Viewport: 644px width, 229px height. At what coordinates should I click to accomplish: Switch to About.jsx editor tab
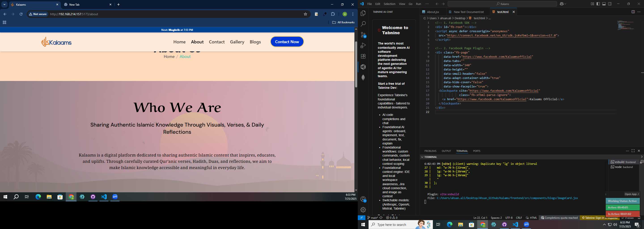433,12
